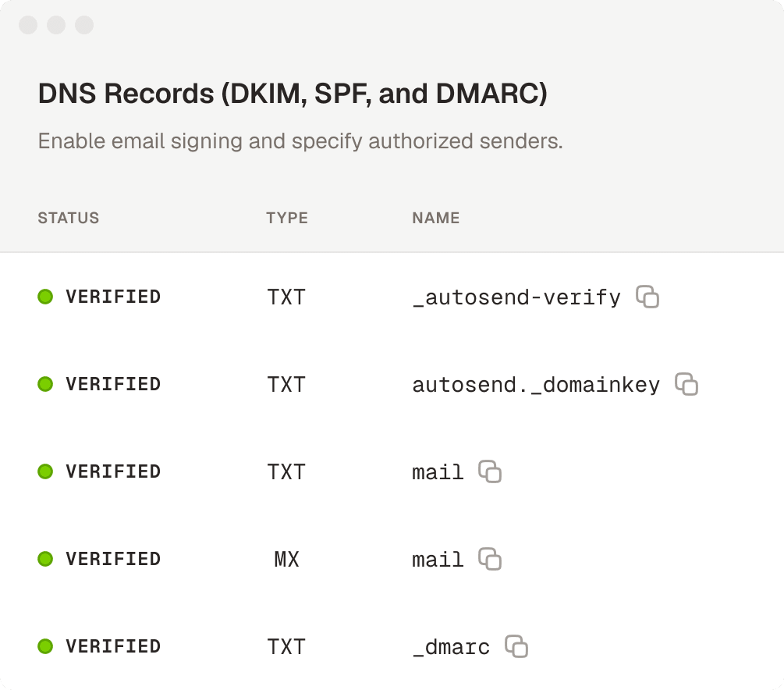Viewport: 784px width, 690px height.
Task: Click the VERIFIED label in the autosend._domainkey row
Action: pyautogui.click(x=113, y=384)
